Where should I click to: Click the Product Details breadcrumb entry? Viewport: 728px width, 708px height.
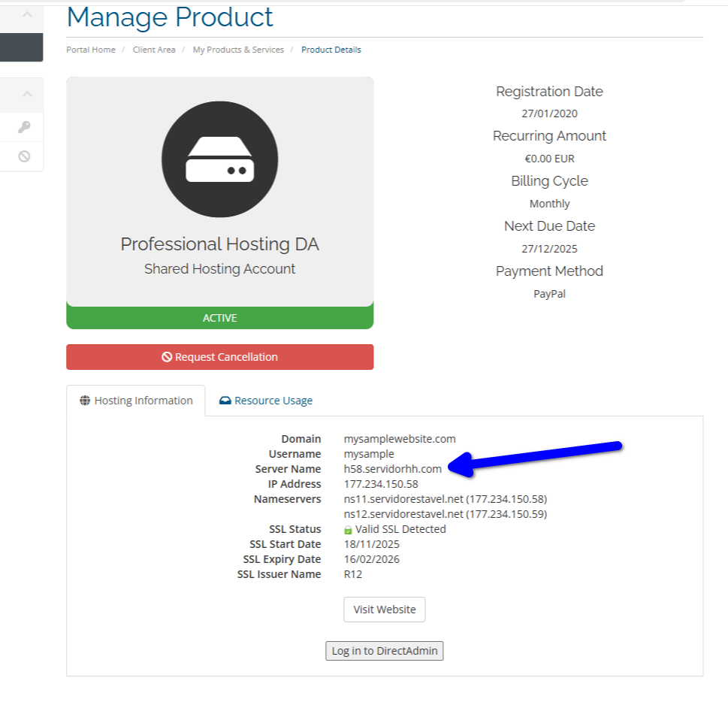tap(331, 49)
